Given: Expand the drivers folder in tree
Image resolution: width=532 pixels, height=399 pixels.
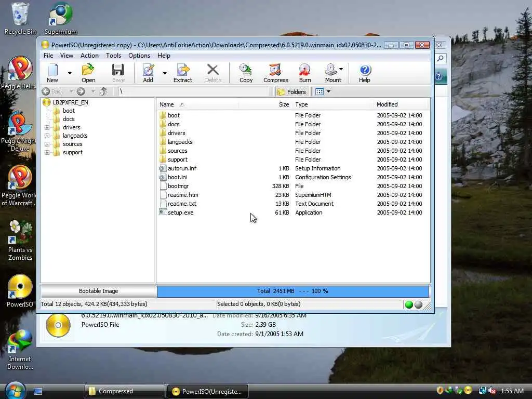Looking at the screenshot, I should point(47,128).
